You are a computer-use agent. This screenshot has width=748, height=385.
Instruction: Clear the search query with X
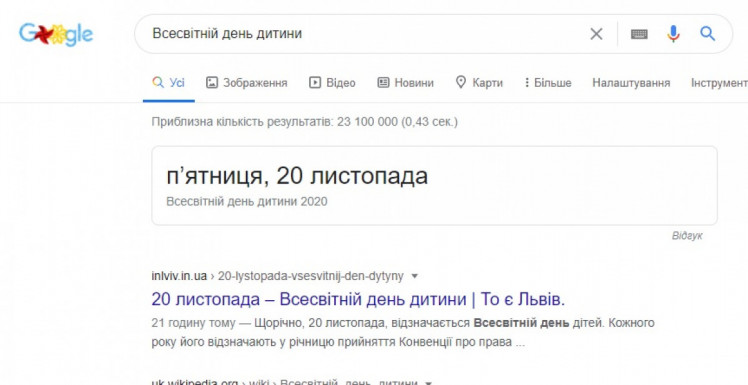(x=596, y=34)
